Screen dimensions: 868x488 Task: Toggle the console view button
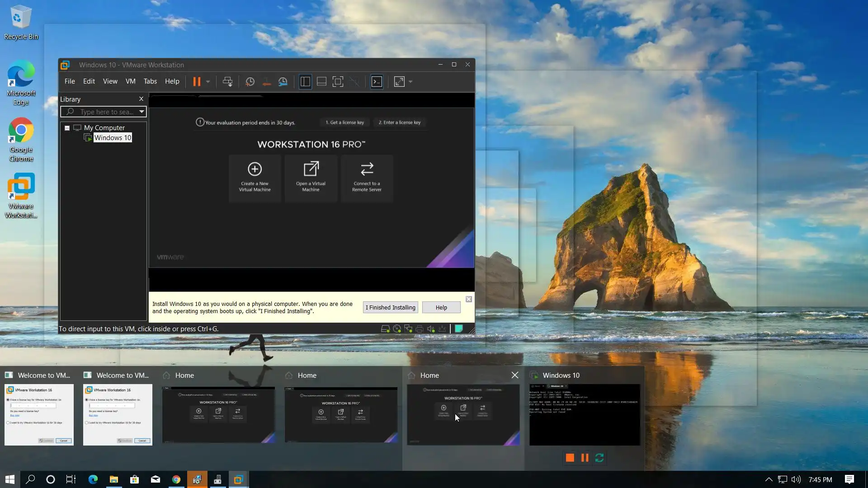click(377, 82)
